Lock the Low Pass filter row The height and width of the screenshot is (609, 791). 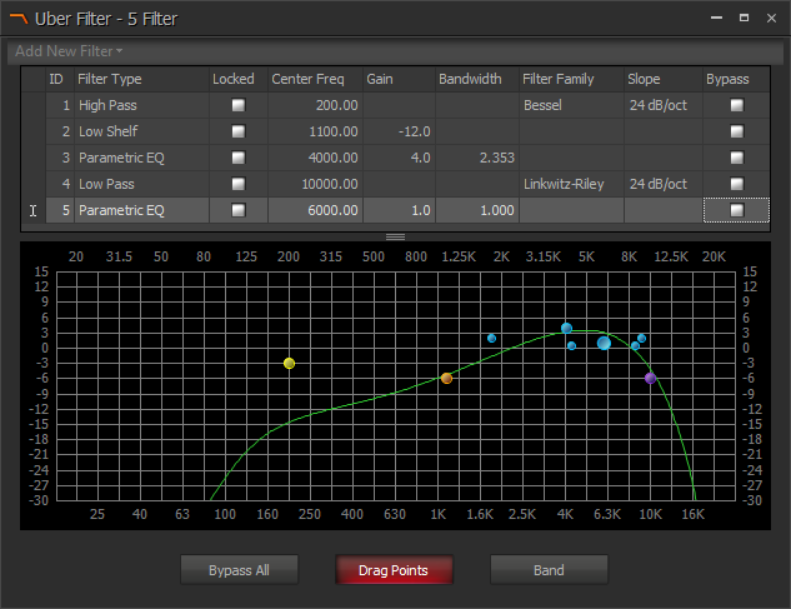[x=238, y=184]
